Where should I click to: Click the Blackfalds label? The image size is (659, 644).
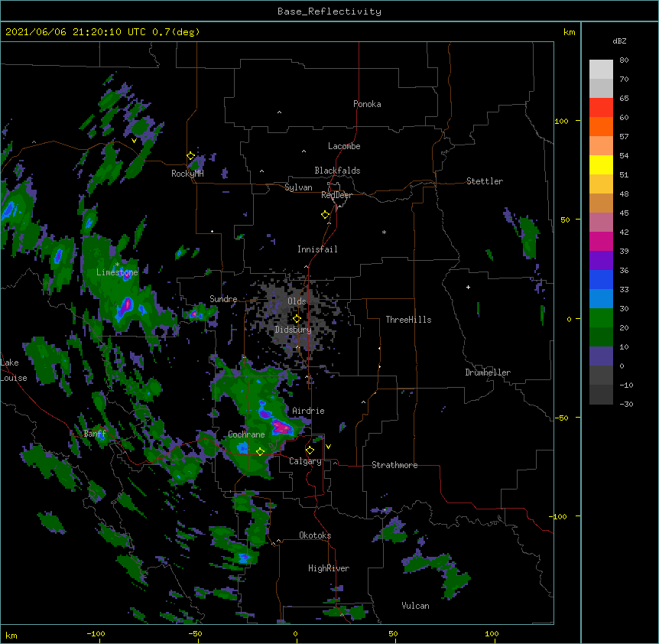click(x=337, y=171)
